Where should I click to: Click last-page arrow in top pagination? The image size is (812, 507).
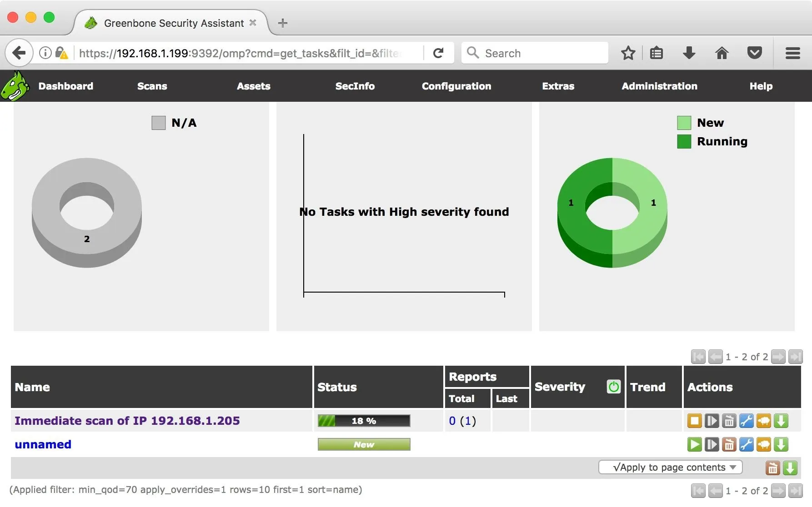click(x=795, y=357)
